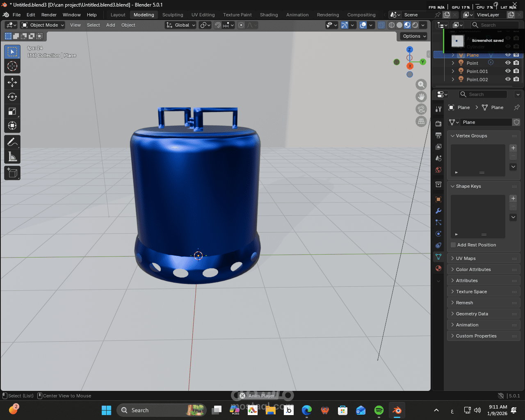This screenshot has height=420, width=525.
Task: Expand the Point.001 outliner row
Action: [x=453, y=71]
